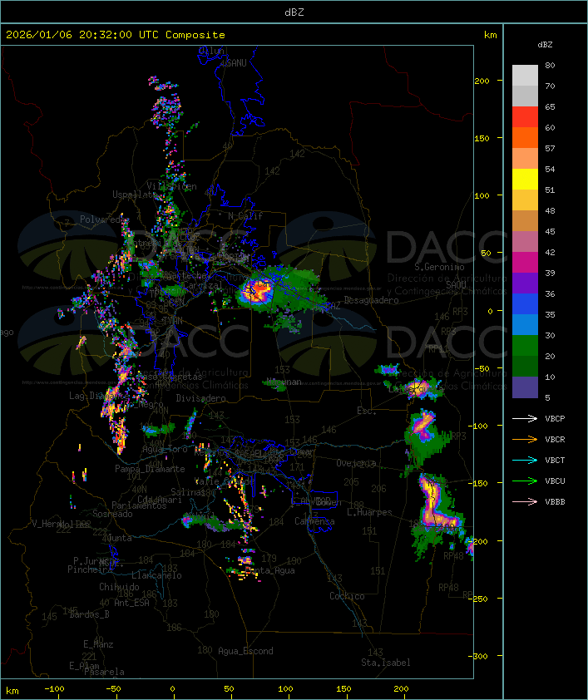Pick the purple 5-10 dBZ legend swatch

click(525, 387)
